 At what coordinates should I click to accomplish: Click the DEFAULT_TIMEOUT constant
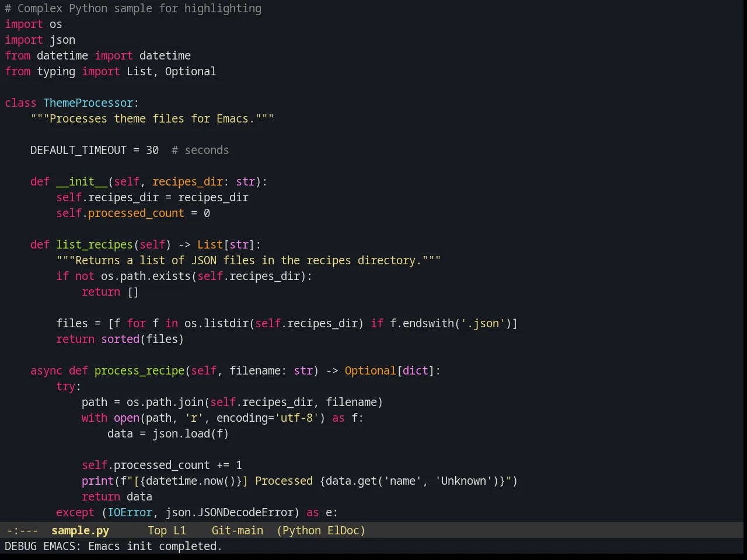[x=78, y=150]
